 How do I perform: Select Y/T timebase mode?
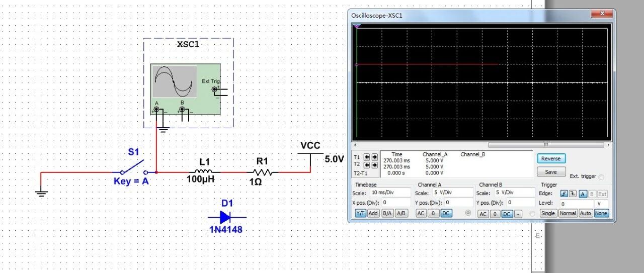[361, 214]
